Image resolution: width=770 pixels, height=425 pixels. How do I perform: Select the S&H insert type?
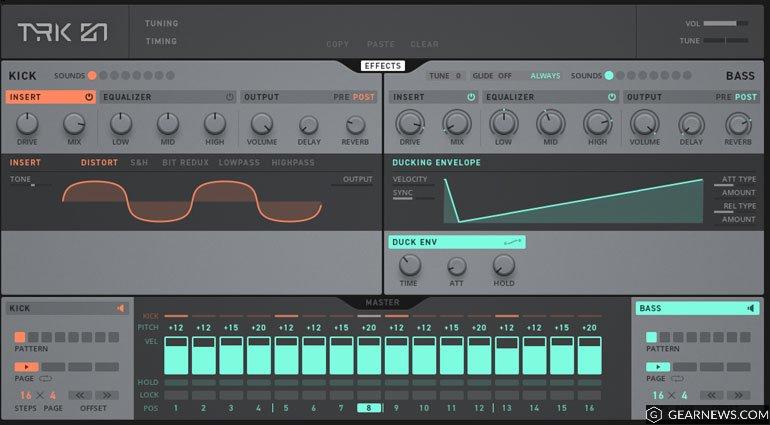[x=139, y=163]
